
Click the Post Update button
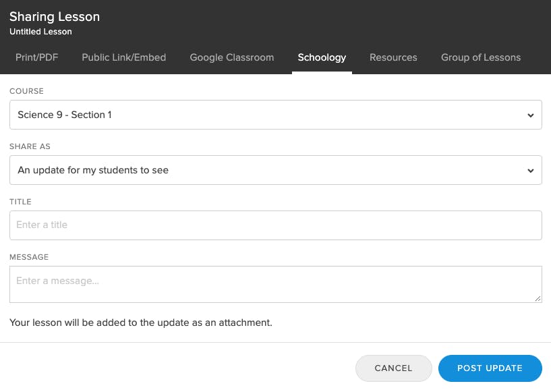click(490, 368)
